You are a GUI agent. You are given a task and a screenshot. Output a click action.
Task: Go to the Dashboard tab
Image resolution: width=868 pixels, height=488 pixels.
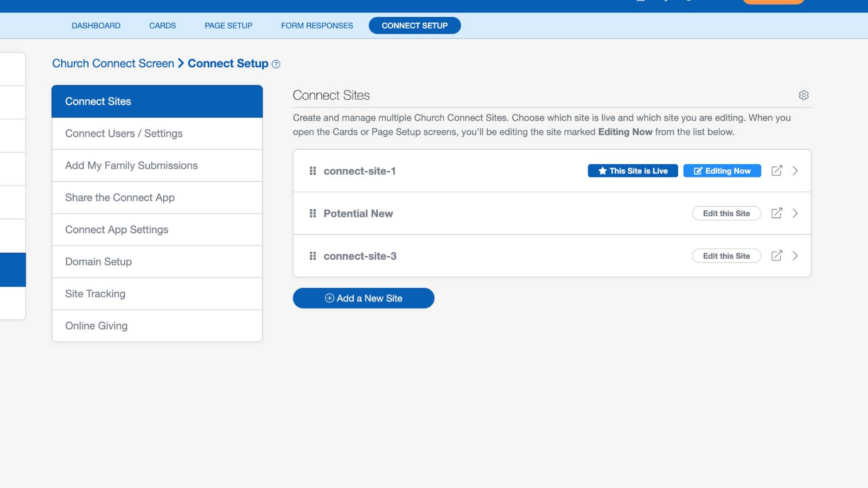coord(96,25)
